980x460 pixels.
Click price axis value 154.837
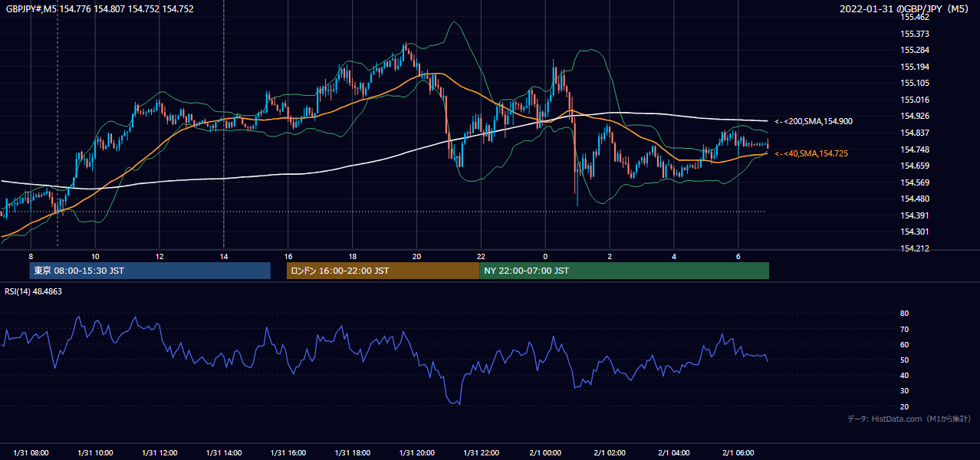[916, 133]
